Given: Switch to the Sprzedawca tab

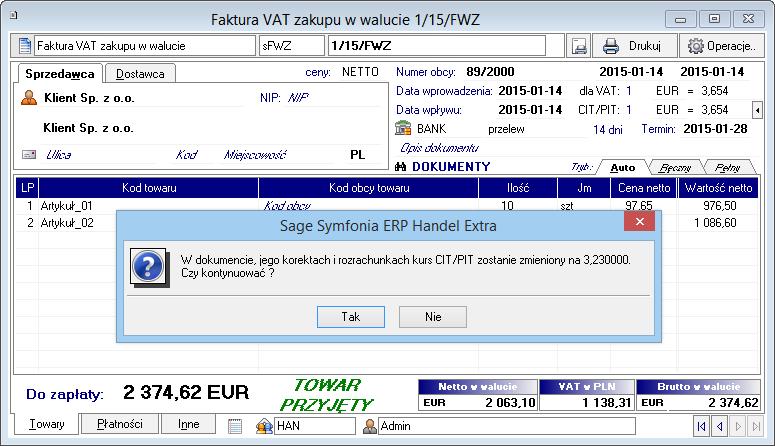Looking at the screenshot, I should (x=59, y=74).
